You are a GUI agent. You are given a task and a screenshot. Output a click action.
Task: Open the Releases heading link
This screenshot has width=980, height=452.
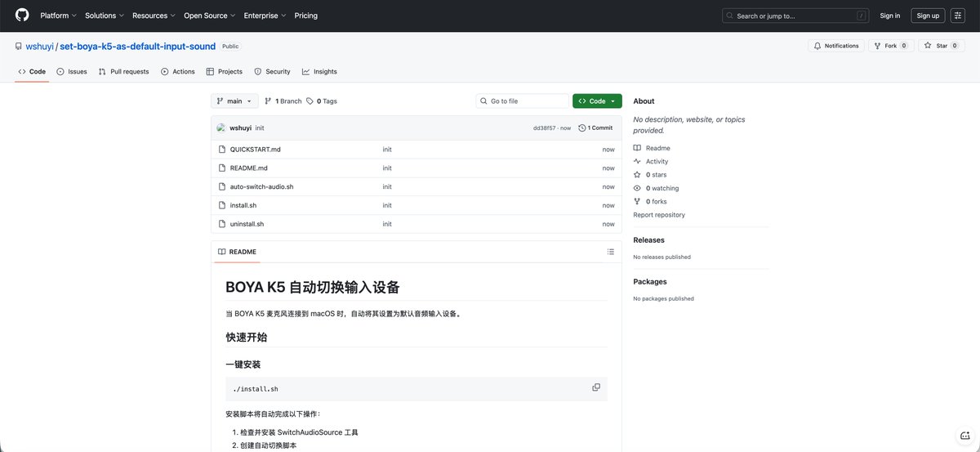(x=649, y=240)
